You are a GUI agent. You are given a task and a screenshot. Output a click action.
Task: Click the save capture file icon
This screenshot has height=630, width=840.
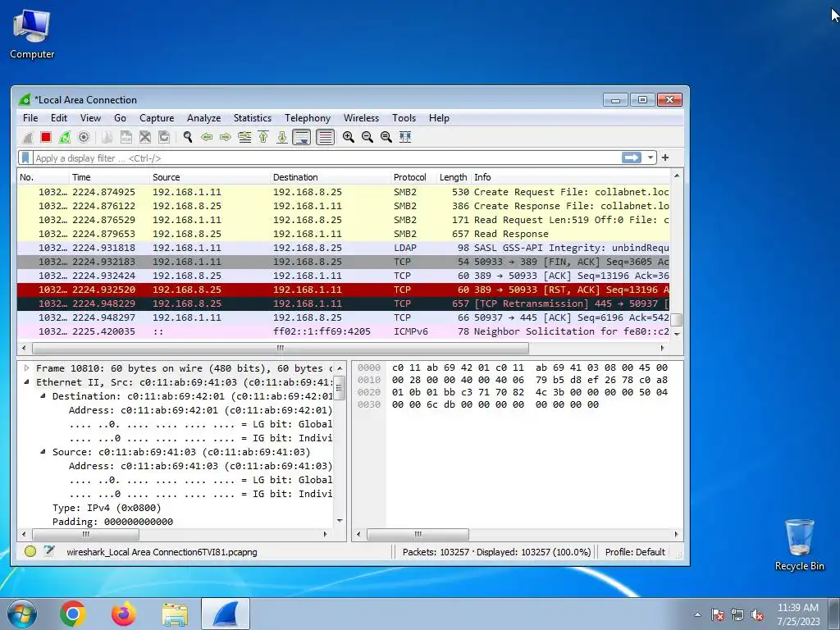[126, 137]
